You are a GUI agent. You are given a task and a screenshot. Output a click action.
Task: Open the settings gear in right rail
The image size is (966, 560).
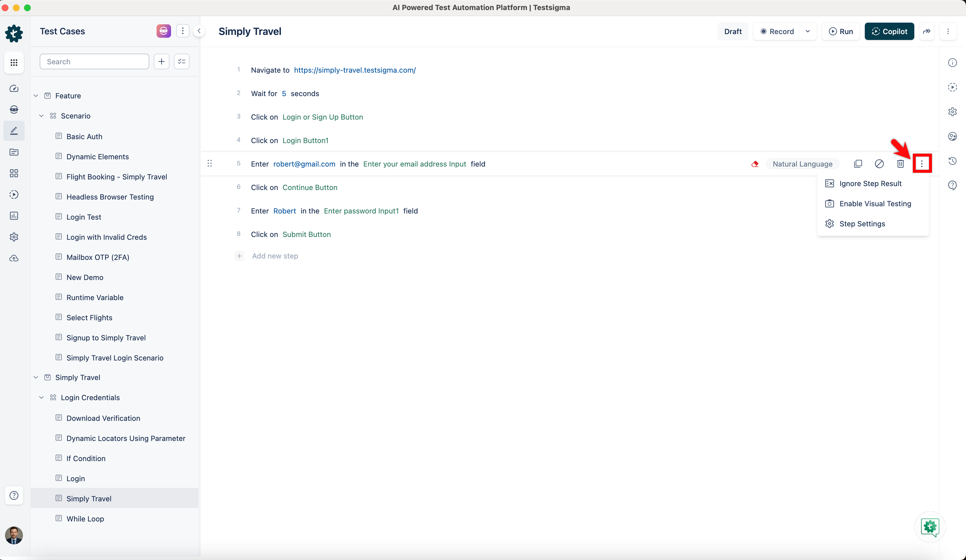pyautogui.click(x=953, y=112)
